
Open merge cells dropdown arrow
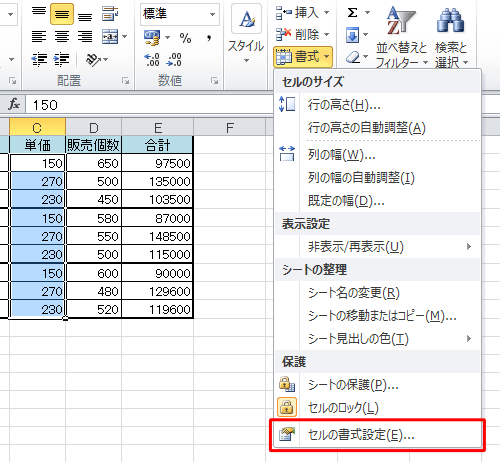[x=125, y=36]
